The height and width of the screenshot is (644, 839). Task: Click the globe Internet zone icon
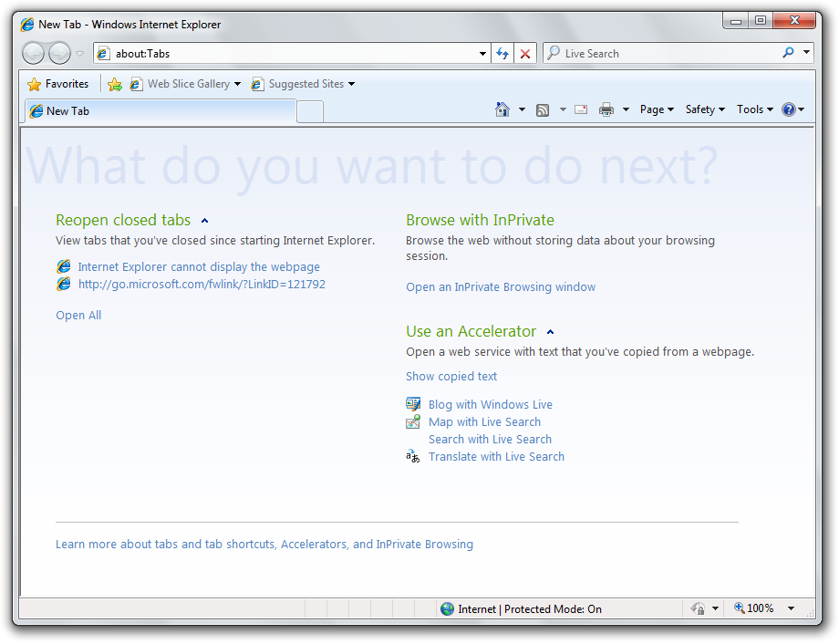pyautogui.click(x=448, y=609)
